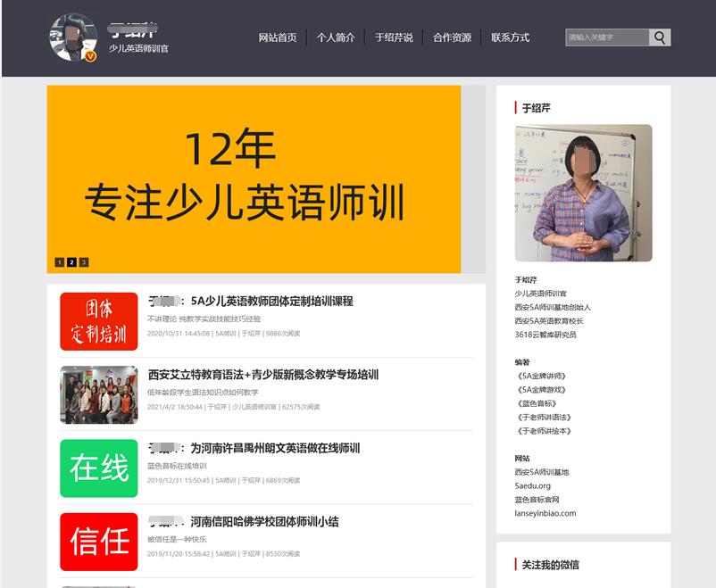
Task: Open the green 在线 article thumbnail
Action: [98, 468]
